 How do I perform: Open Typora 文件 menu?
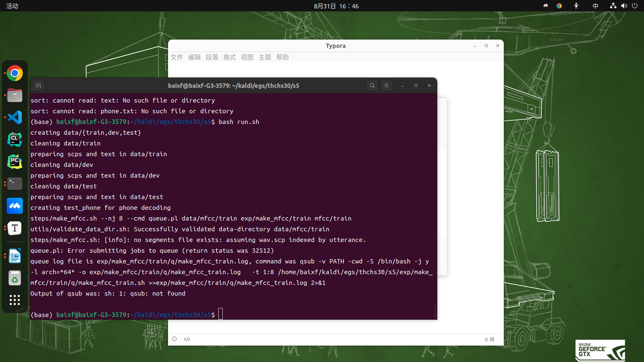(x=177, y=57)
